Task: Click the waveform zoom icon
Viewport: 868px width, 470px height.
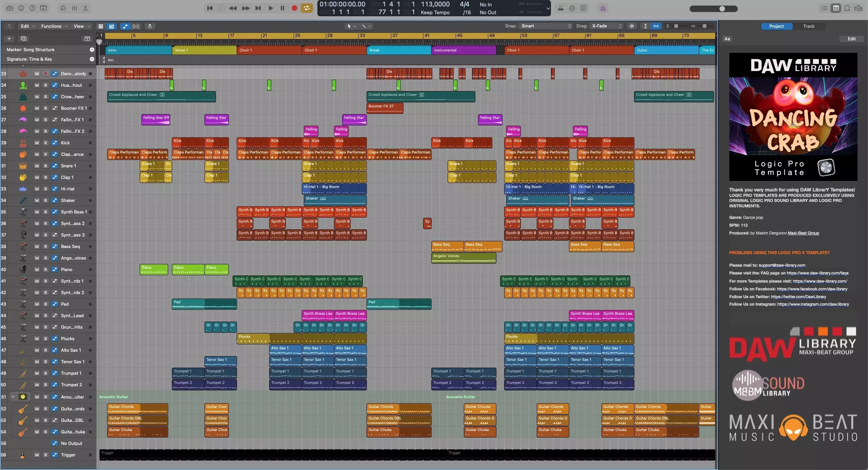Action: tap(632, 26)
